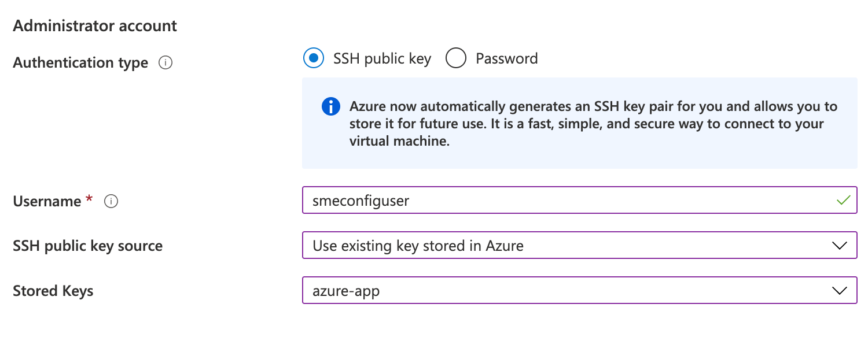Screen dimensions: 868x341
Task: Select the SSH public key radio button
Action: point(314,58)
